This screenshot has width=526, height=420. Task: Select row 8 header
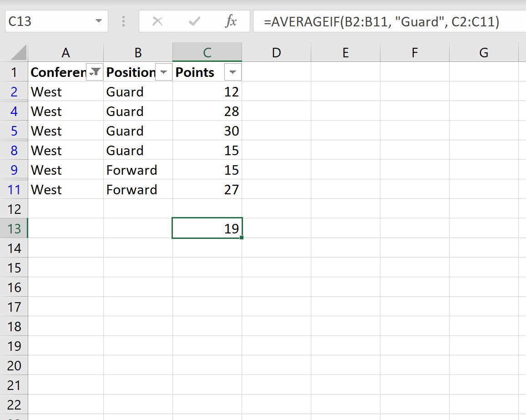tap(14, 150)
